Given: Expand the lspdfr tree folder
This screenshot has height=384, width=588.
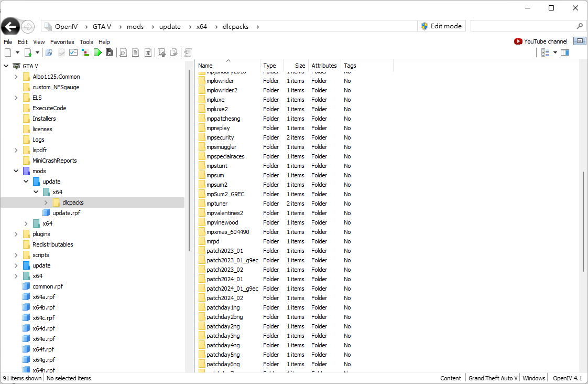Looking at the screenshot, I should click(x=16, y=150).
